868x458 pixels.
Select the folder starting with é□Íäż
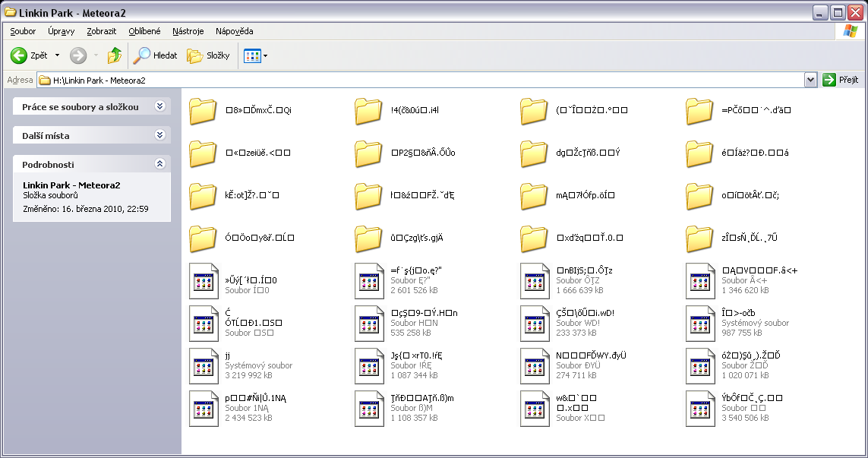tap(737, 153)
